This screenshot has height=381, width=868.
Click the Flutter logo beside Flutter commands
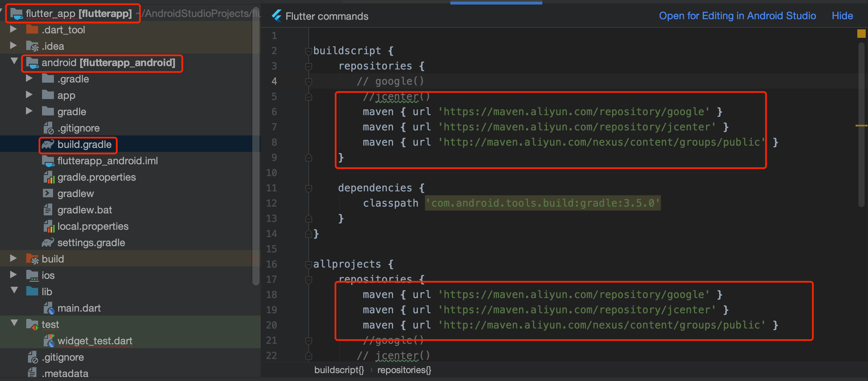pos(277,16)
